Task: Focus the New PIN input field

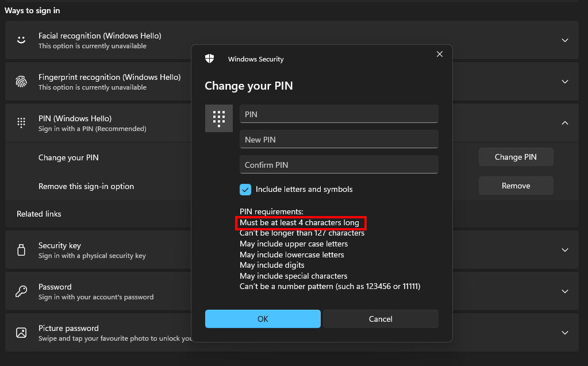Action: pos(339,139)
